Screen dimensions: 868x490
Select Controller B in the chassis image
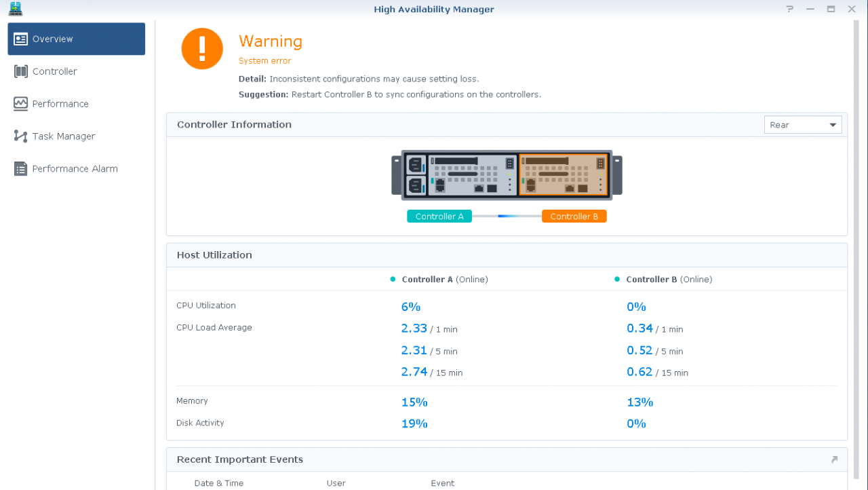[x=563, y=175]
